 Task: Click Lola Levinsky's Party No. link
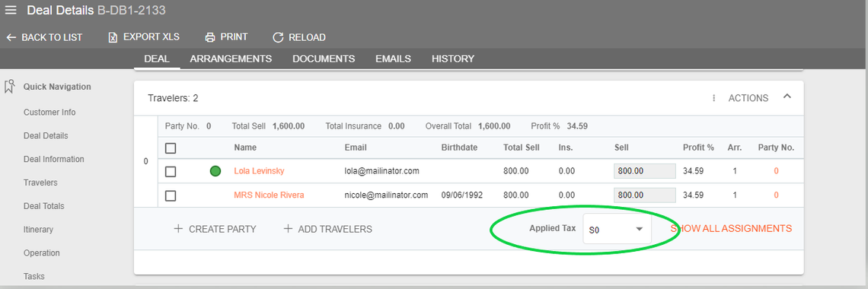[776, 171]
